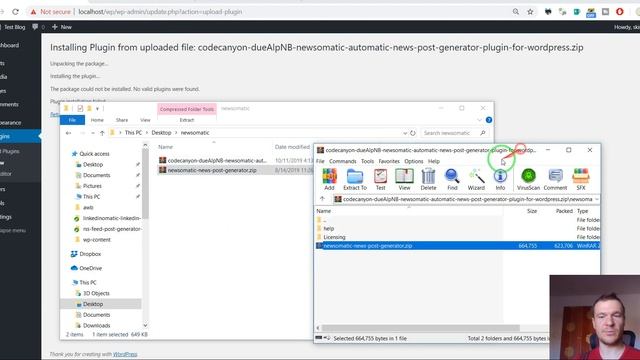Expand the Explorer ribbon chevron
This screenshot has height=360, width=640.
(x=479, y=120)
